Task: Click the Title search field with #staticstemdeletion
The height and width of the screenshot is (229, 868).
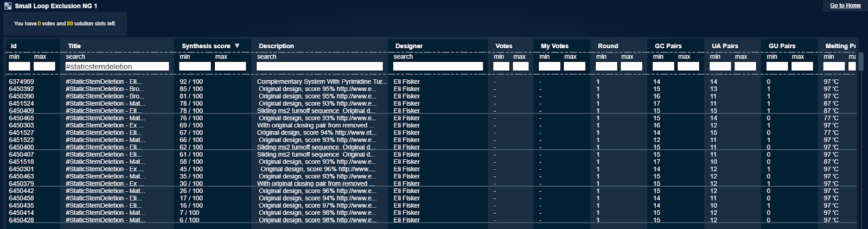Action: click(117, 66)
